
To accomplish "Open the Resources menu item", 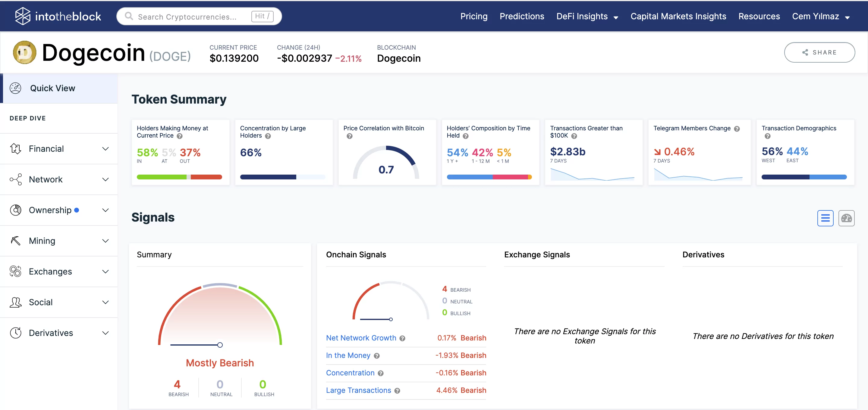I will coord(759,16).
